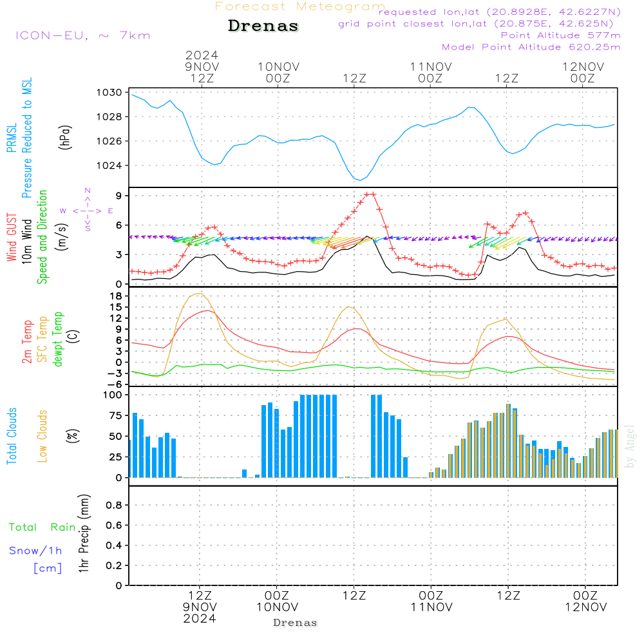The height and width of the screenshot is (644, 644).
Task: Click the 10NOV 00Z label on top axis
Action: pyautogui.click(x=278, y=72)
